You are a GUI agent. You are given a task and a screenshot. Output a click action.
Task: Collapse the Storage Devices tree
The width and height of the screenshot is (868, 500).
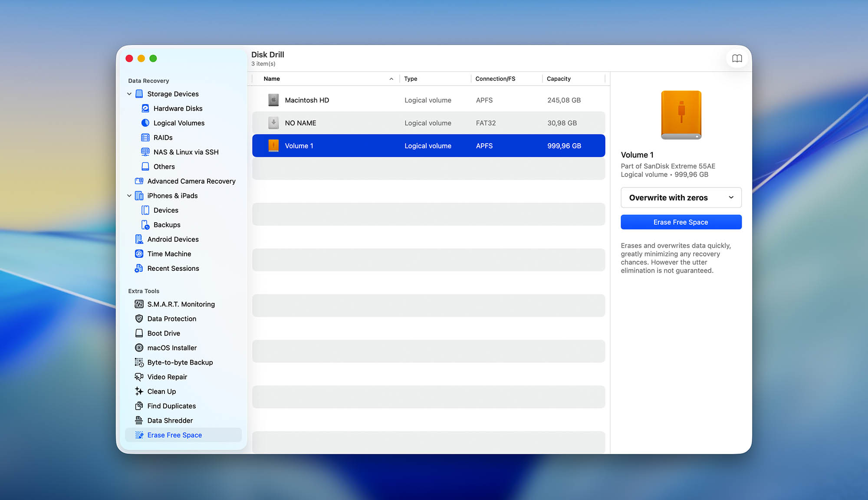click(x=129, y=94)
